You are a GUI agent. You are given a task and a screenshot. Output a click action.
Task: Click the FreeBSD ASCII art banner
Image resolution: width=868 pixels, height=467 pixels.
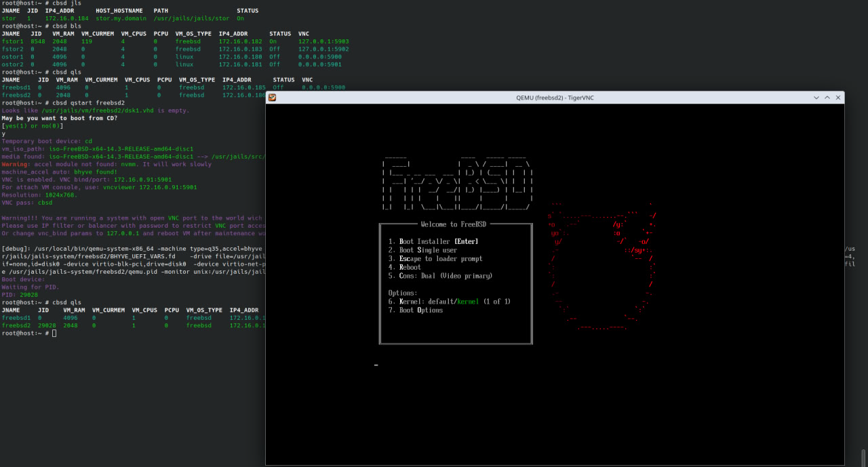(x=458, y=184)
